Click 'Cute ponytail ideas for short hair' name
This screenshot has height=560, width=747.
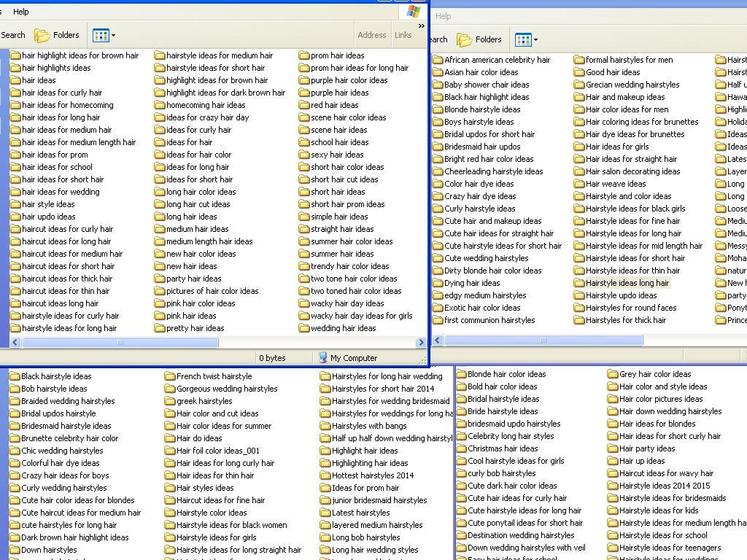point(525,523)
